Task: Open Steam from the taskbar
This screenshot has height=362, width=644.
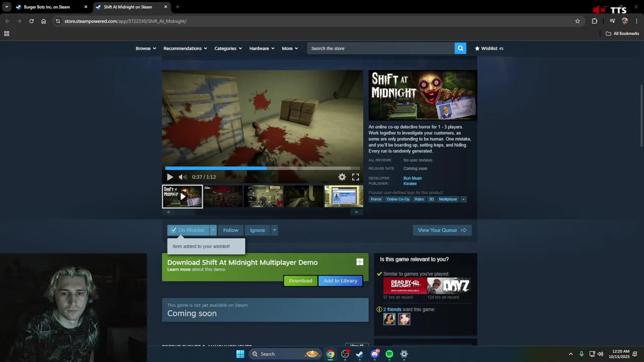Action: pos(360,354)
